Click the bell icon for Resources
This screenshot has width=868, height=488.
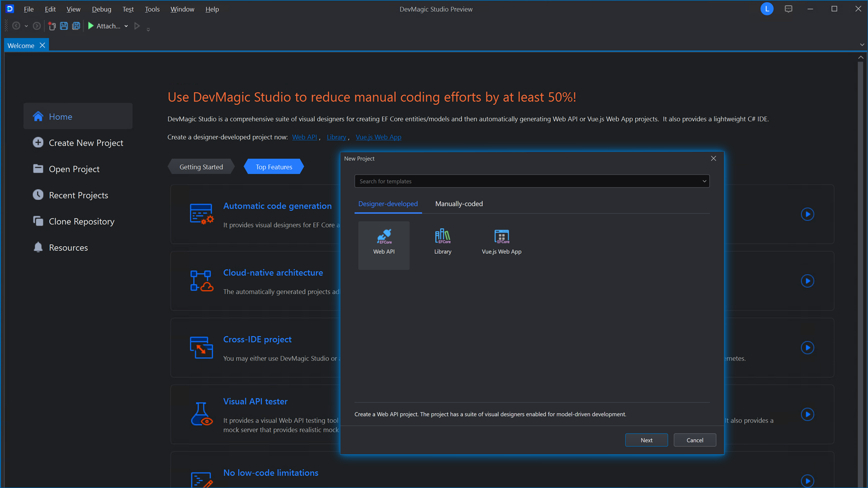pyautogui.click(x=38, y=247)
